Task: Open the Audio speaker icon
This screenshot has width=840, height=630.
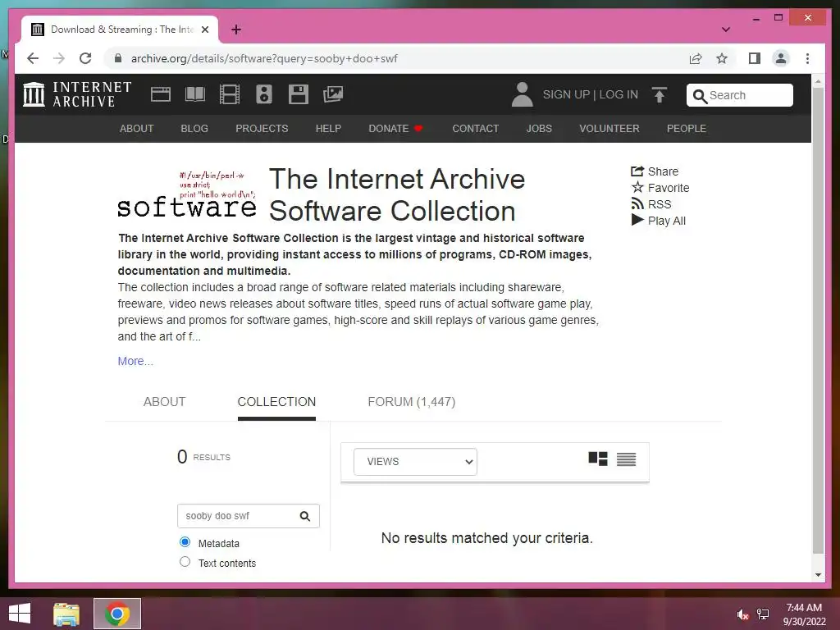Action: (x=263, y=94)
